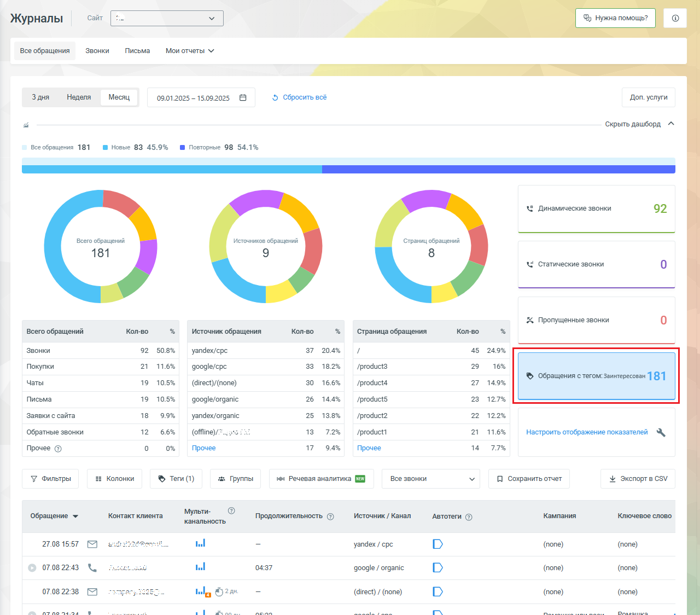Click center of Источников обращений donut chart

[266, 247]
